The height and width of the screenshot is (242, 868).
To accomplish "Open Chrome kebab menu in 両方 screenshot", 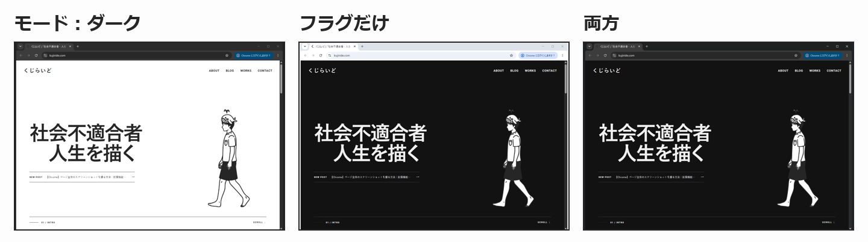I will 847,55.
